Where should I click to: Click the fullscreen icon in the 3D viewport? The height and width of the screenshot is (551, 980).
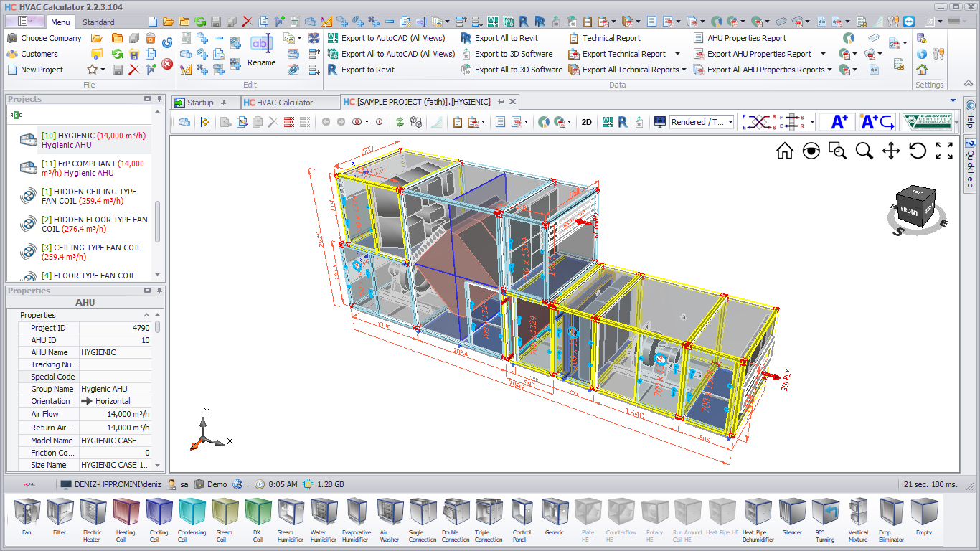tap(944, 151)
